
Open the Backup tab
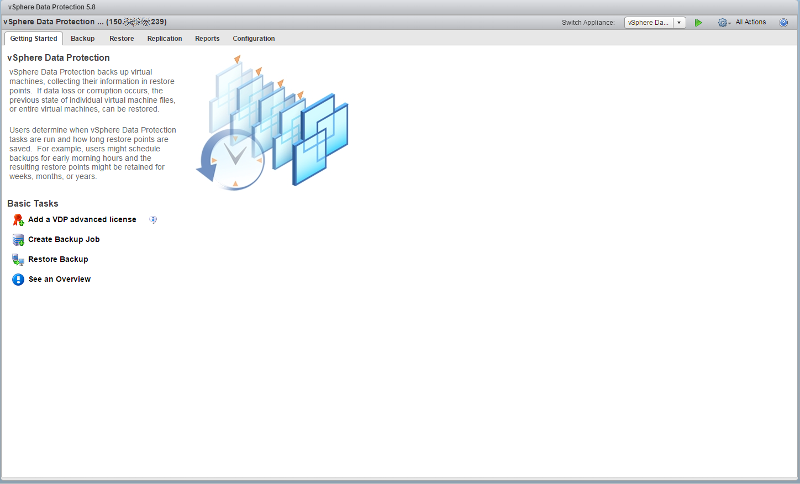tap(83, 39)
